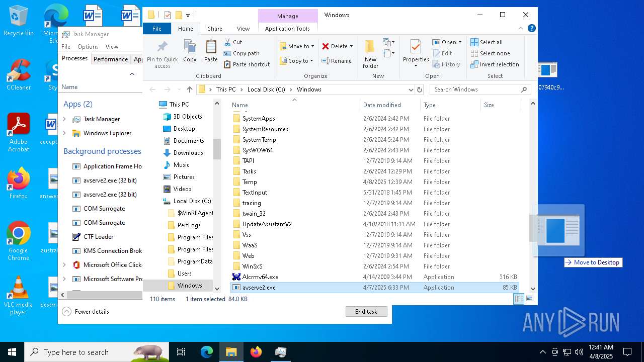Screen dimensions: 644x362
Task: Open CCleaner desktop shortcut
Action: click(19, 74)
